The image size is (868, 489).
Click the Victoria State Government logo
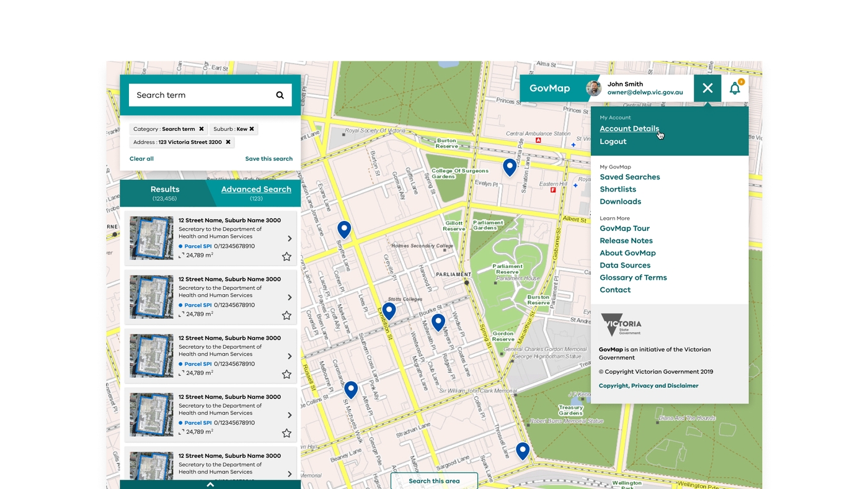(x=621, y=325)
